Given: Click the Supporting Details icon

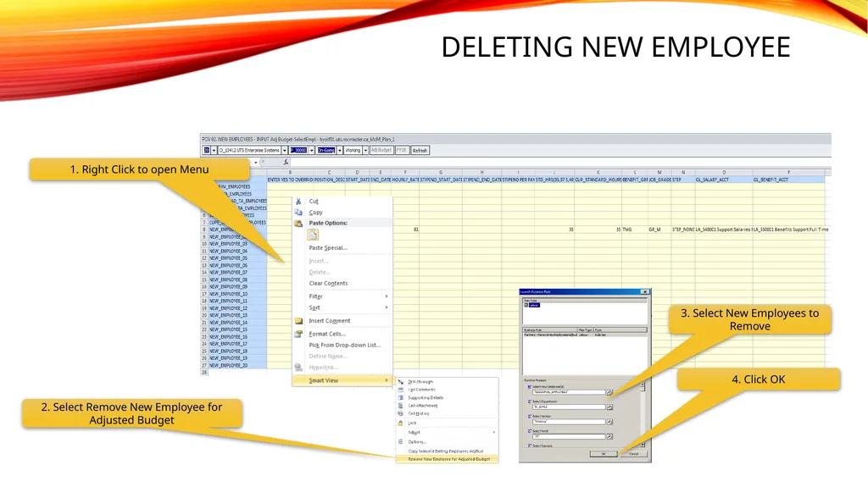Looking at the screenshot, I should [400, 397].
